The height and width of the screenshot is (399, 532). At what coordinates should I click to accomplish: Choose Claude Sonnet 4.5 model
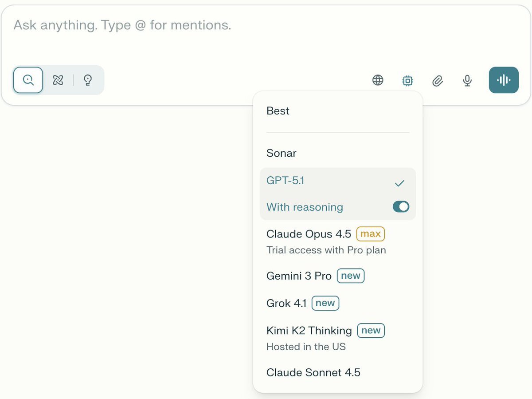pyautogui.click(x=313, y=372)
